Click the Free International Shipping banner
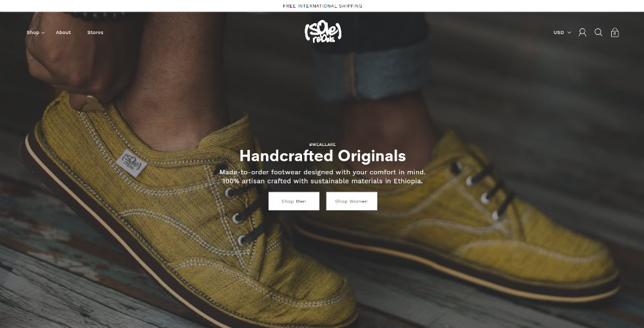 coord(323,6)
